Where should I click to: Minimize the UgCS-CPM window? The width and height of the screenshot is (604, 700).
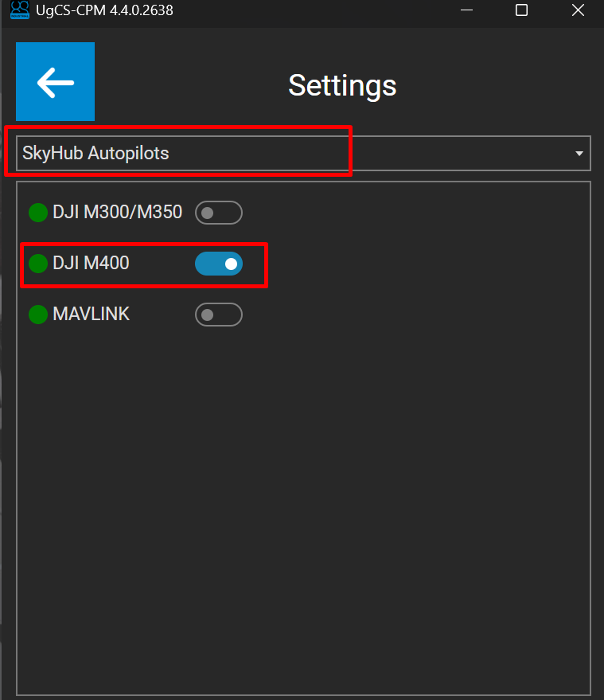tap(466, 10)
